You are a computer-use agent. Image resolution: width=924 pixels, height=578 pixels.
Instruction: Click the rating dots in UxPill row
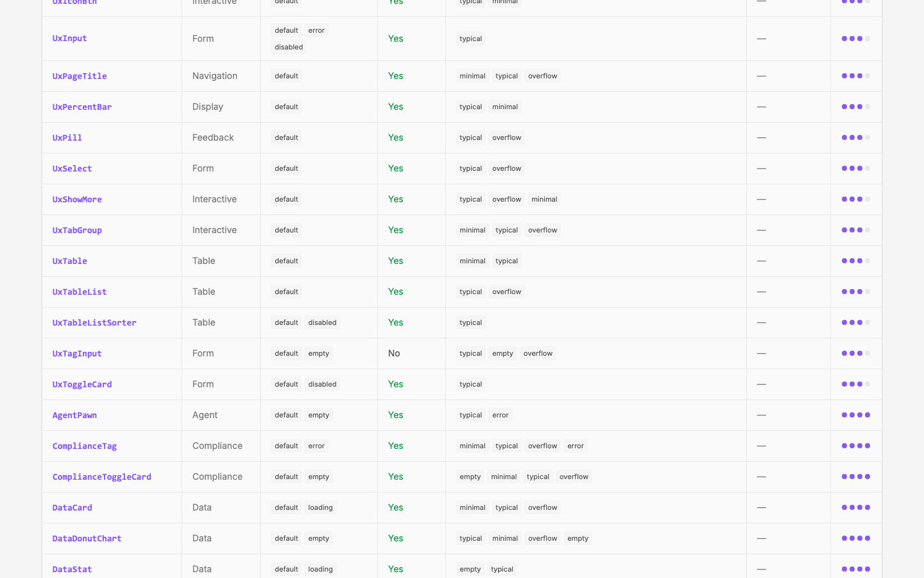coord(856,137)
